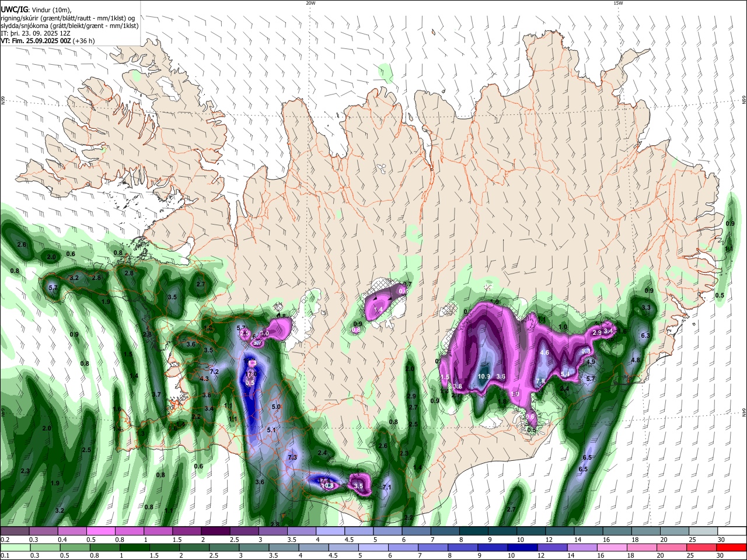Click the 7.0 value in the deep blue band
The width and height of the screenshot is (747, 560).
click(252, 374)
